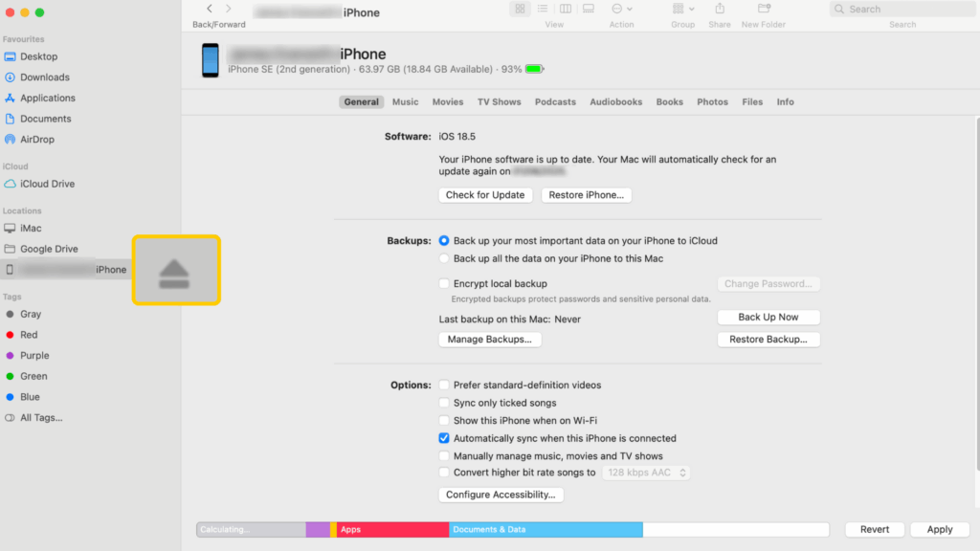
Task: Click the New Folder icon
Action: [763, 9]
